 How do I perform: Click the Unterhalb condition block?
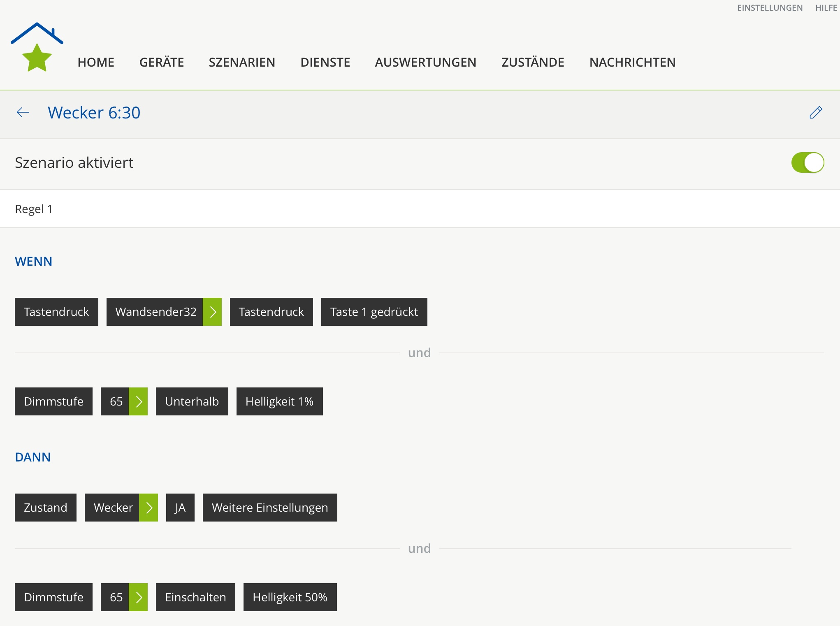pos(192,401)
